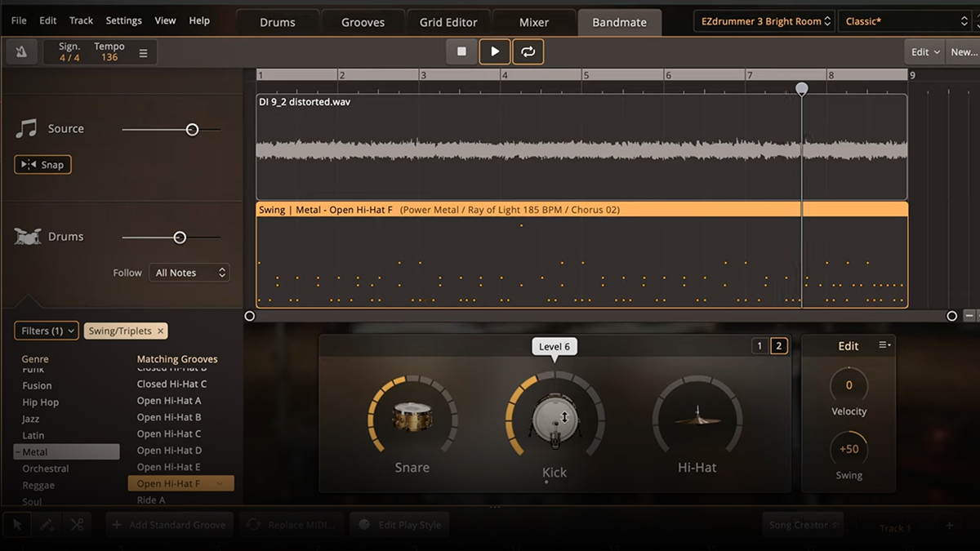
Task: Toggle the metronome icon
Action: pos(21,52)
